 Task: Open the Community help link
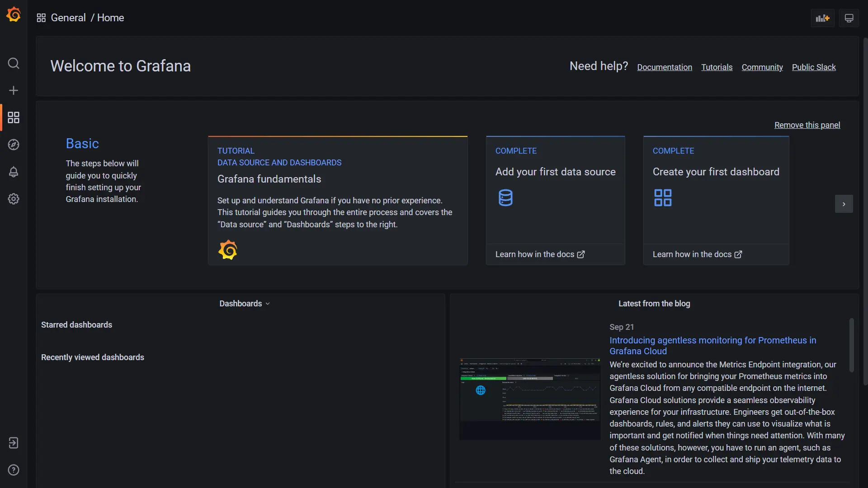[x=762, y=67]
